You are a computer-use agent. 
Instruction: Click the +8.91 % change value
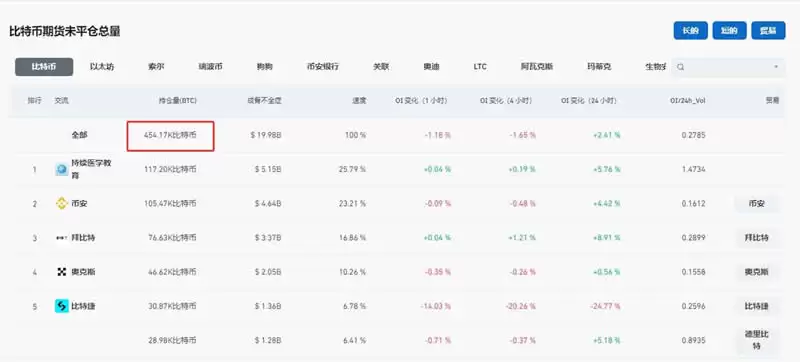pos(607,238)
